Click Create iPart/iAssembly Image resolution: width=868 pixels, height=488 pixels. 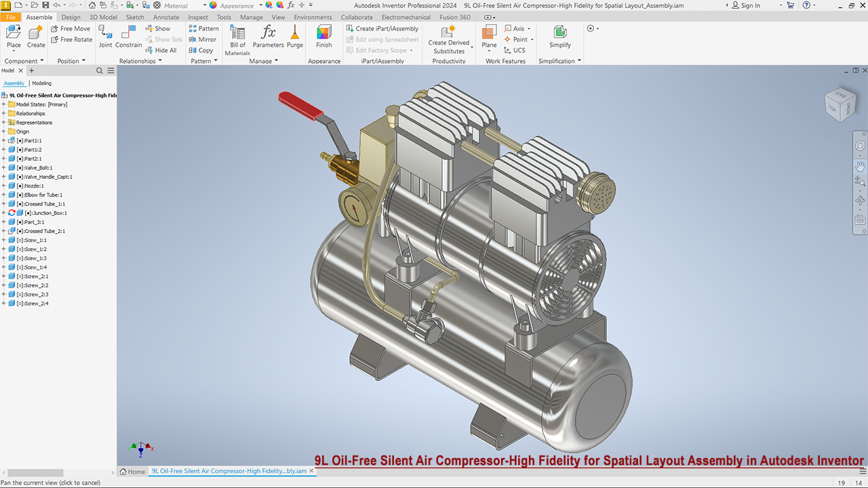click(x=382, y=28)
